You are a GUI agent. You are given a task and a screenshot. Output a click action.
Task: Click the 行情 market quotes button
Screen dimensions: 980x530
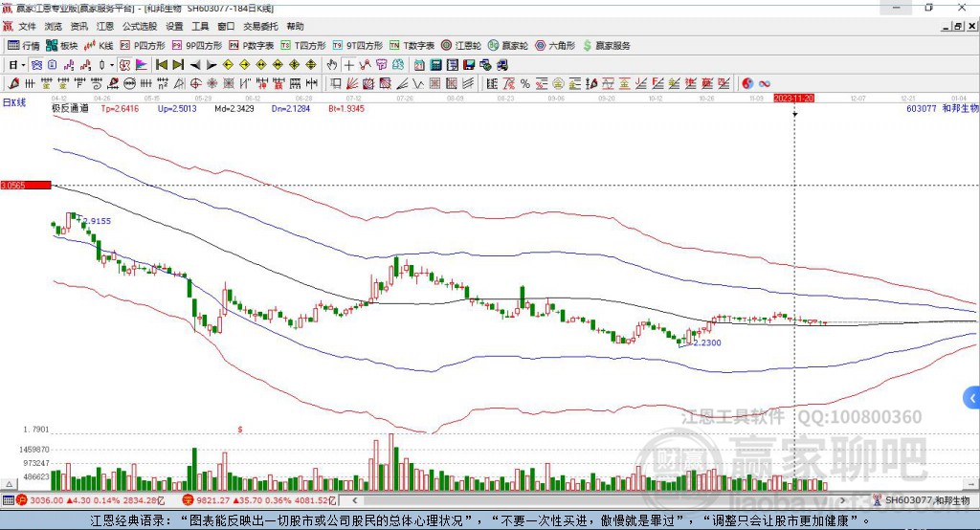[x=24, y=45]
